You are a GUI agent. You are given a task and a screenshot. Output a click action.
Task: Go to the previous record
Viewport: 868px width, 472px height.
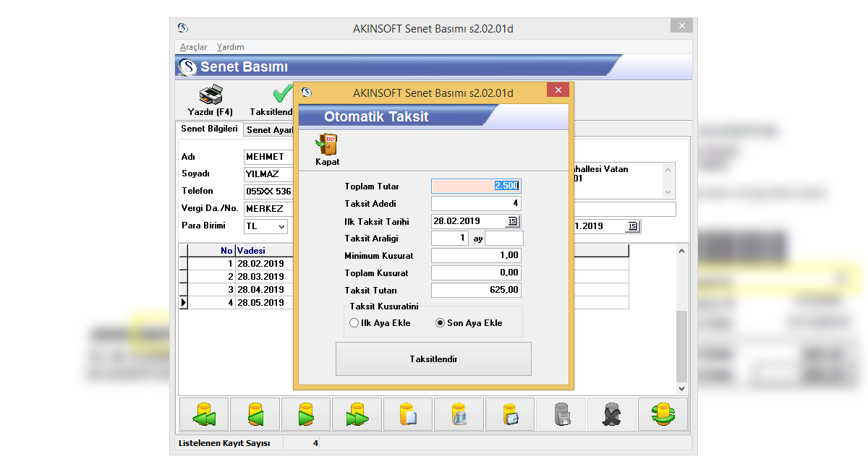(255, 414)
